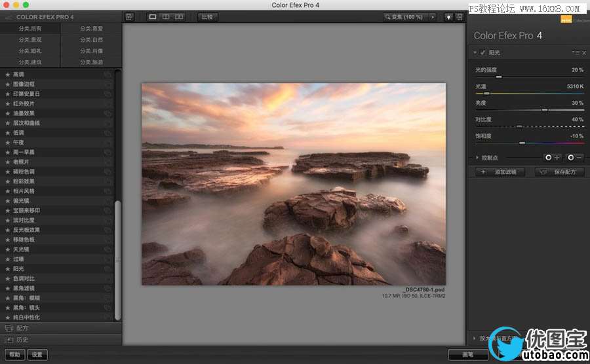The height and width of the screenshot is (364, 590).
Task: Open presets icon for 天光镜 filter
Action: pyautogui.click(x=108, y=249)
